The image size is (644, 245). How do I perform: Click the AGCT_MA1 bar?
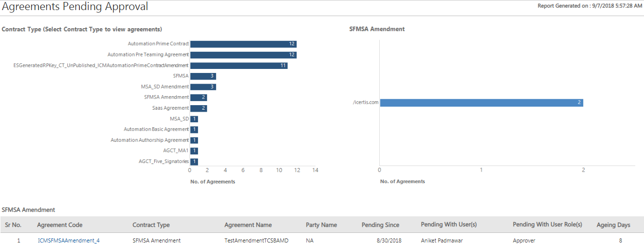pyautogui.click(x=194, y=151)
